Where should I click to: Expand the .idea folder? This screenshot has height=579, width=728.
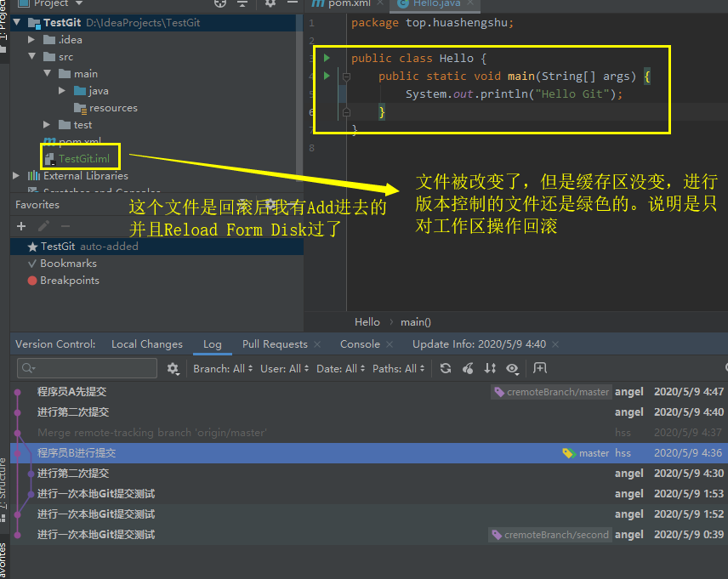(x=31, y=39)
